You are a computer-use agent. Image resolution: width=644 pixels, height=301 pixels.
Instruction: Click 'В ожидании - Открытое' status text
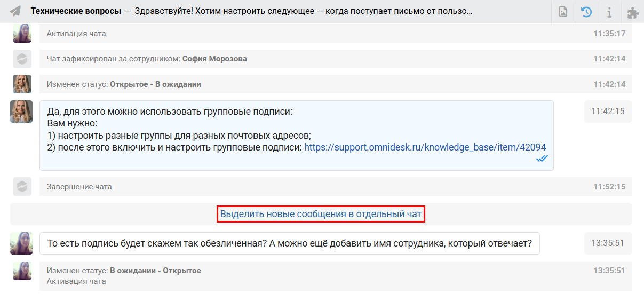point(155,271)
